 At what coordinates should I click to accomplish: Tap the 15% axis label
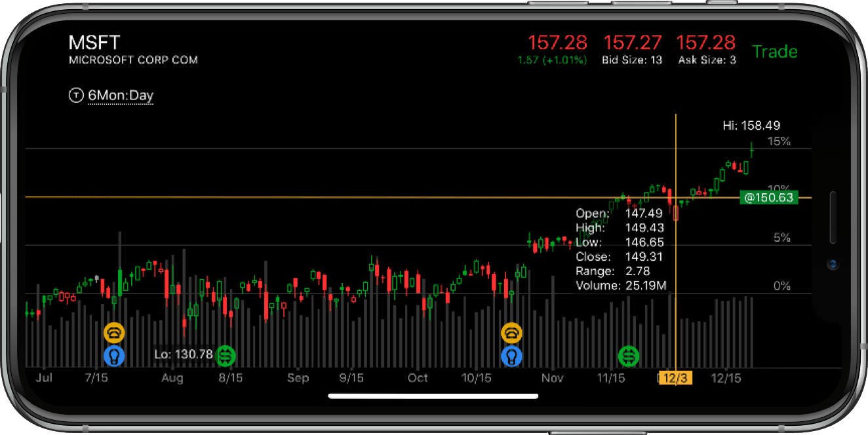[779, 142]
